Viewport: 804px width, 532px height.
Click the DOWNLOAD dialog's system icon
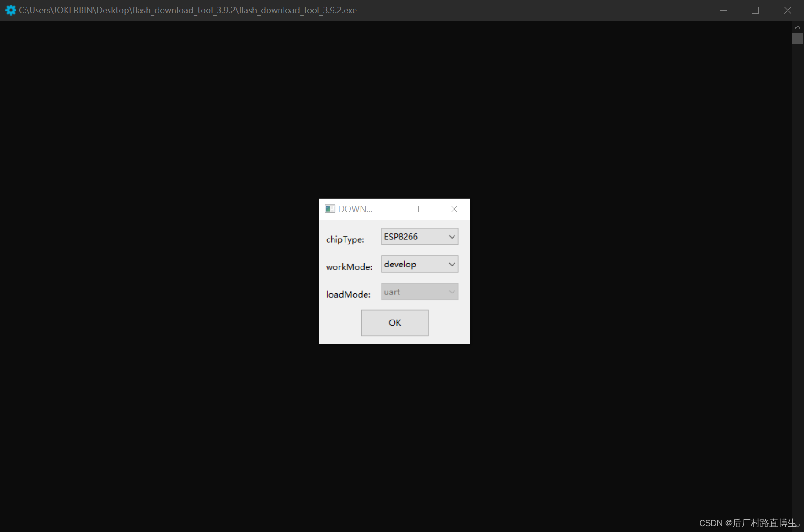[330, 209]
